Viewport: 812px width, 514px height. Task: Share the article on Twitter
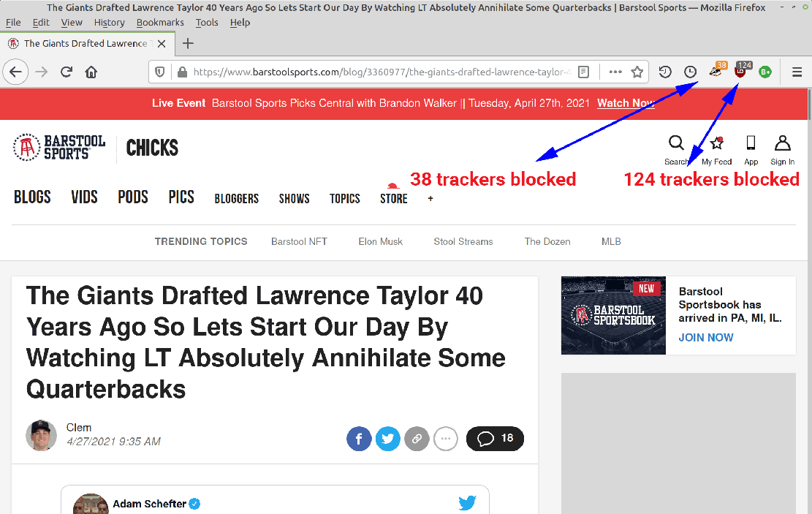coord(388,439)
